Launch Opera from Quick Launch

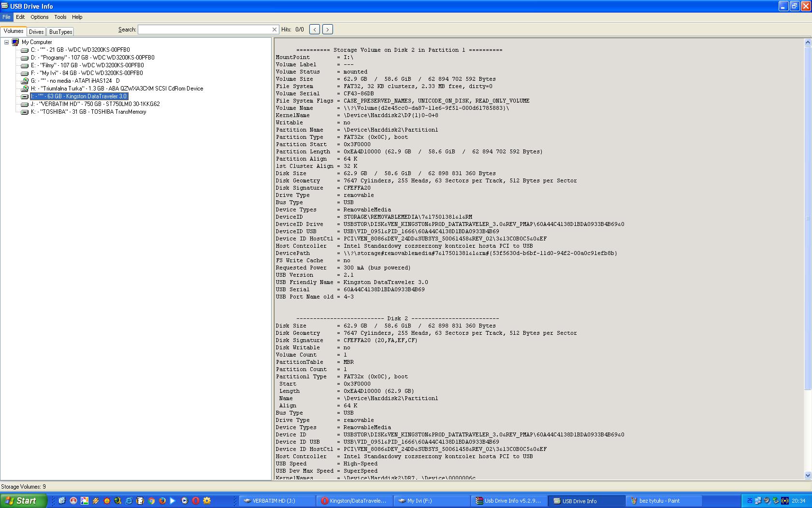click(196, 501)
